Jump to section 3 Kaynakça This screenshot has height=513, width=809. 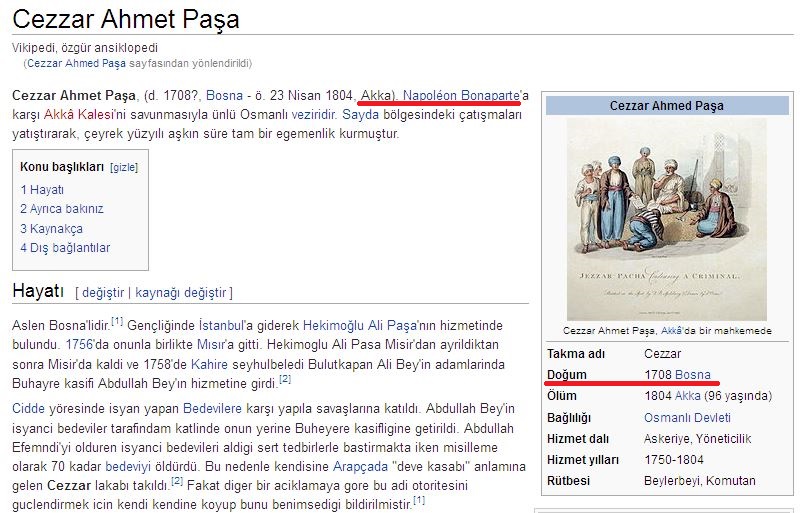pos(51,229)
